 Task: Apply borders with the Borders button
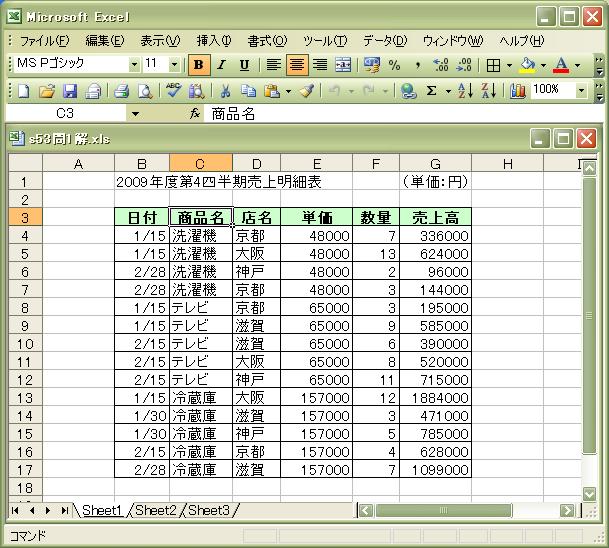pyautogui.click(x=493, y=65)
